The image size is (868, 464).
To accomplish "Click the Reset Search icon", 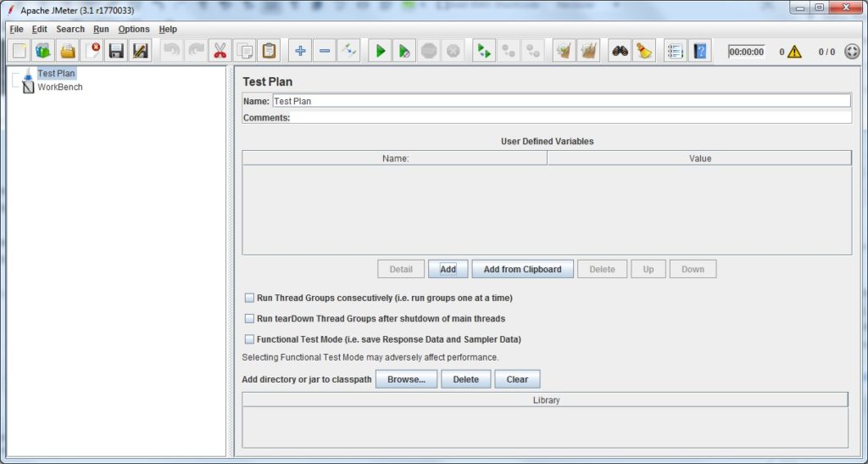I will click(644, 52).
